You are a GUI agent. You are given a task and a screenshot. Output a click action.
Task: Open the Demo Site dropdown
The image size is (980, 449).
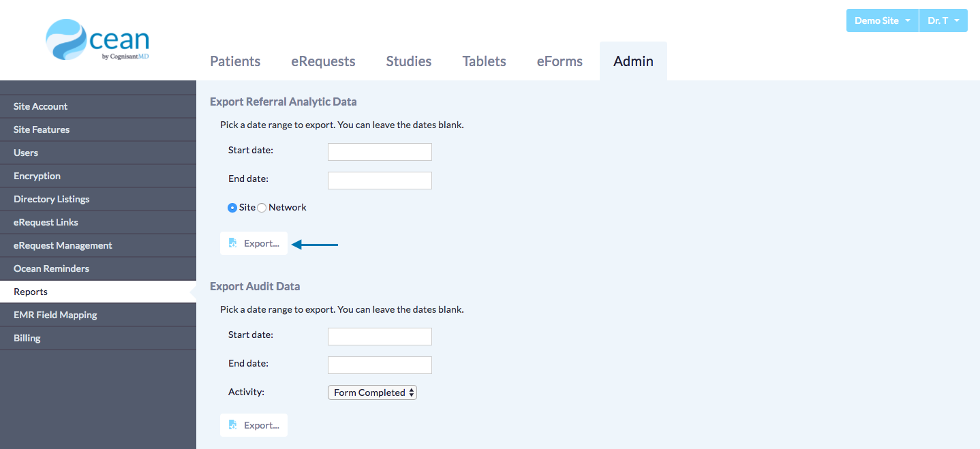pos(882,20)
